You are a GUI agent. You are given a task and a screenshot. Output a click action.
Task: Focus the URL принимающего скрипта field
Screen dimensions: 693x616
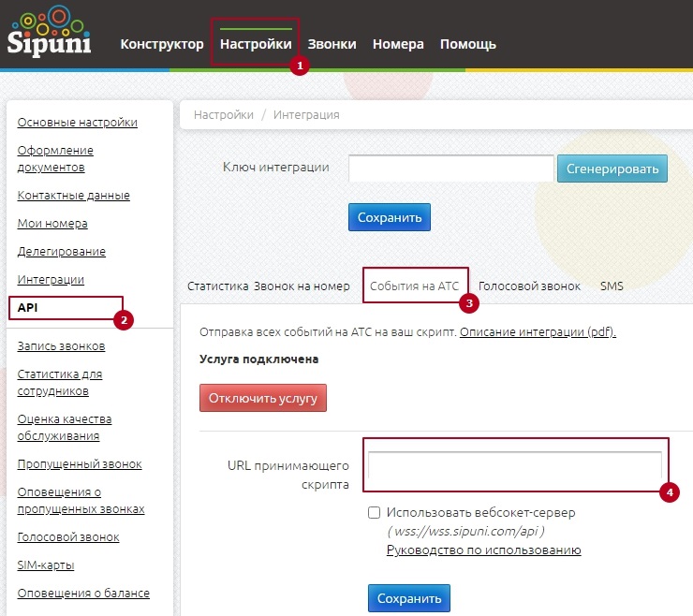[x=514, y=465]
